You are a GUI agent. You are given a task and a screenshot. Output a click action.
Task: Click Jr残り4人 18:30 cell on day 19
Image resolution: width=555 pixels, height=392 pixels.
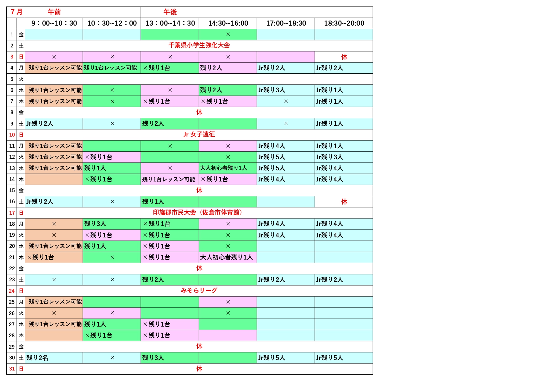[344, 235]
